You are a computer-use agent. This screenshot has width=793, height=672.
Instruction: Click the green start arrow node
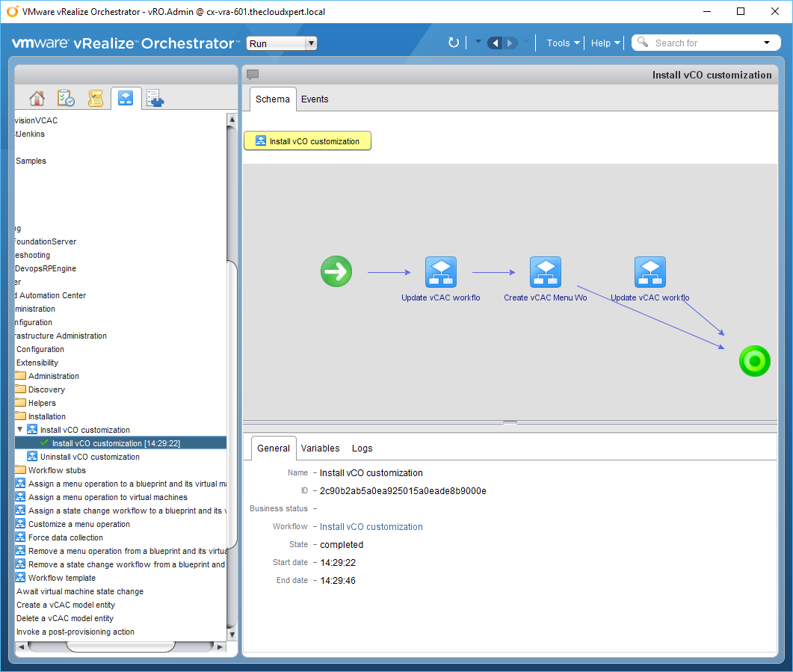click(336, 271)
